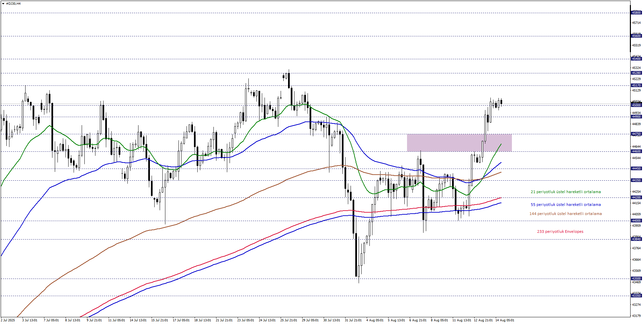The width and height of the screenshot is (644, 324).
Task: Click the 3 Jul 13:01 time axis label
Action: pos(30,320)
